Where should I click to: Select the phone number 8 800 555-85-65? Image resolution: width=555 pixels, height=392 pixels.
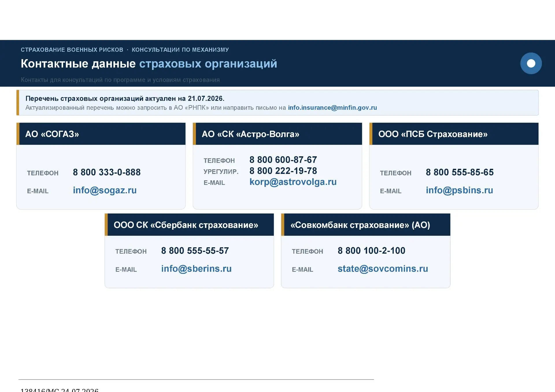pos(460,172)
